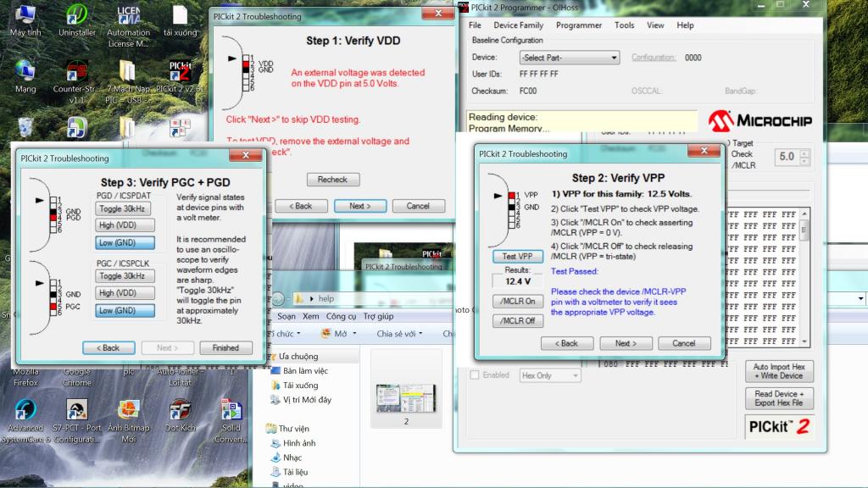Click Recheck in Step 1 Verify VDD
Viewport: 868px width, 488px height.
click(x=332, y=180)
